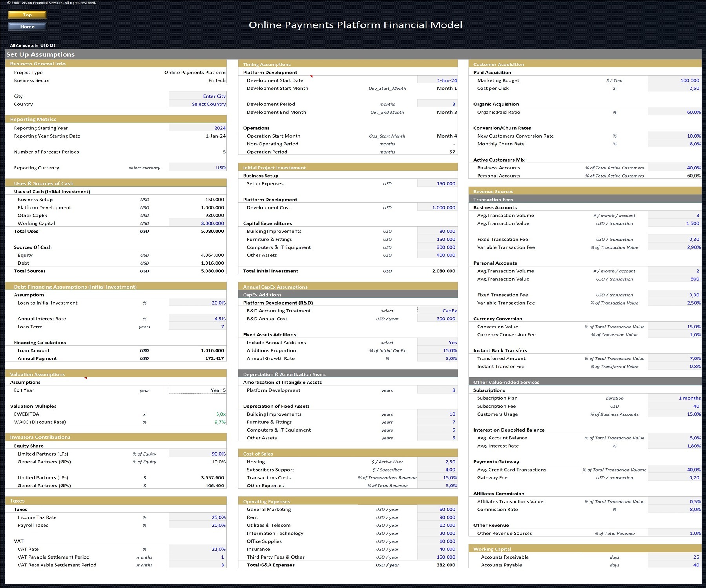
Task: Open the Include Annual Additions Yes dropdown
Action: click(437, 343)
